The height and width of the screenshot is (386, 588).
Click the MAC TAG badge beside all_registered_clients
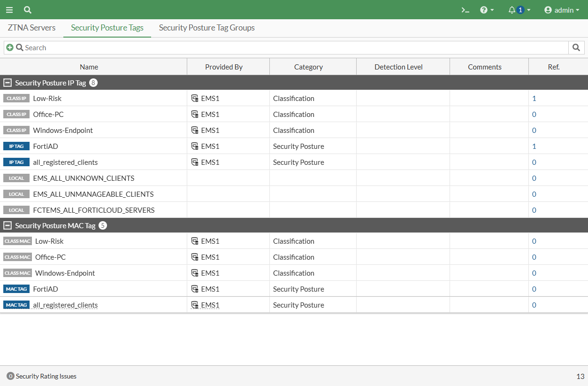pyautogui.click(x=16, y=305)
